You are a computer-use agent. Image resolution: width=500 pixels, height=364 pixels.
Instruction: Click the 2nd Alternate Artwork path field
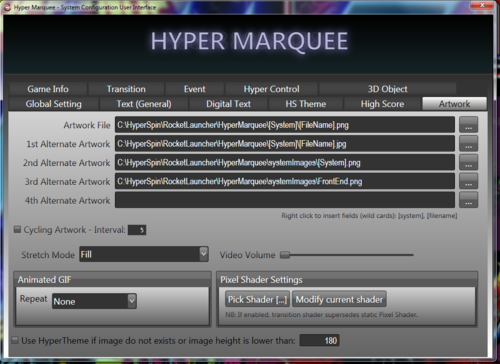[285, 163]
